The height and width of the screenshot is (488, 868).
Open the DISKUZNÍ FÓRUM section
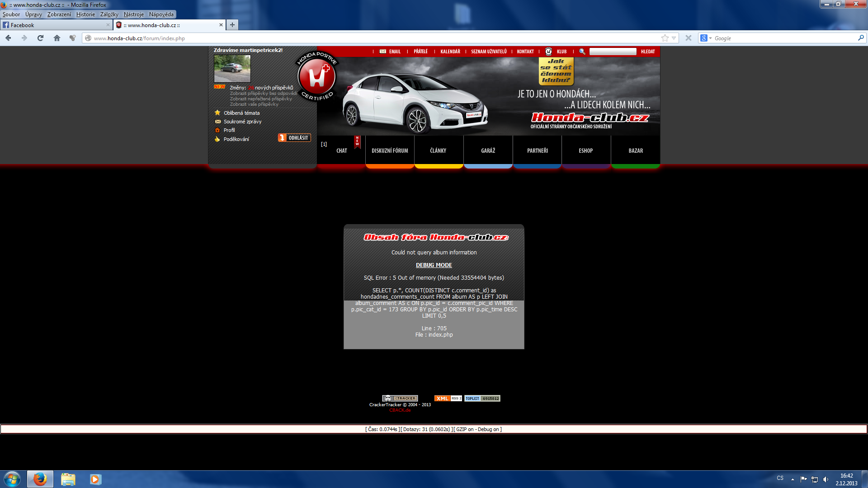[x=390, y=150]
